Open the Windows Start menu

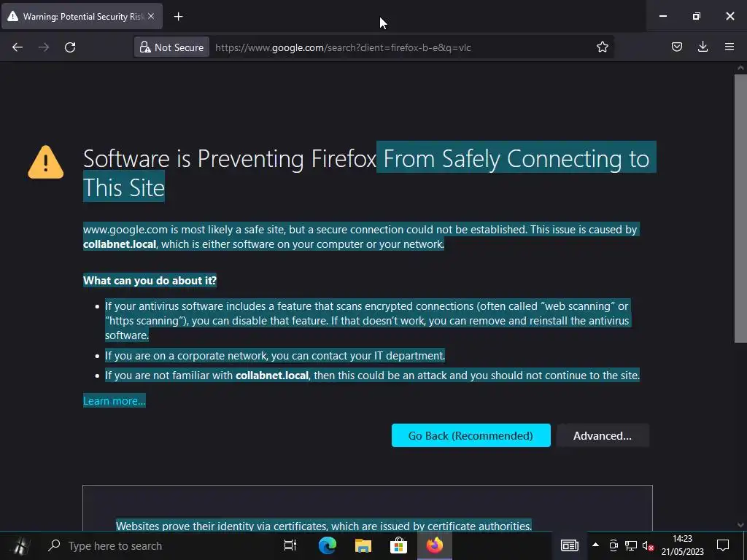coord(20,545)
